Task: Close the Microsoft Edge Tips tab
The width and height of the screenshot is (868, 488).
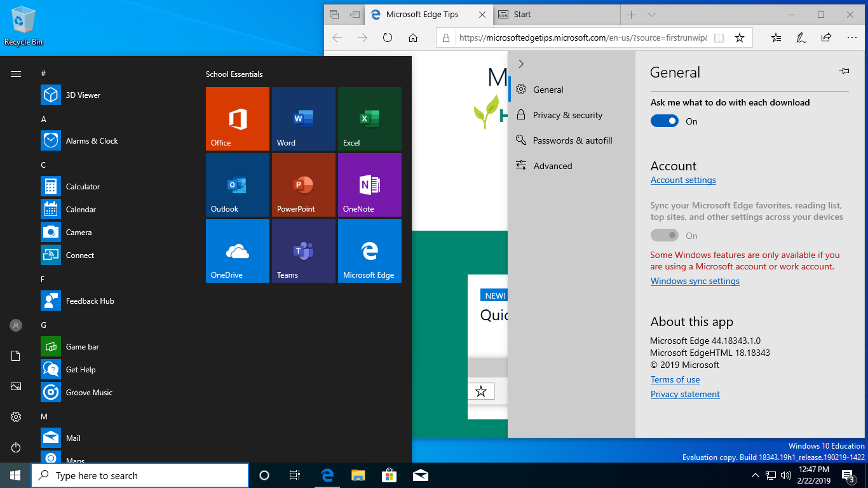Action: coord(483,15)
